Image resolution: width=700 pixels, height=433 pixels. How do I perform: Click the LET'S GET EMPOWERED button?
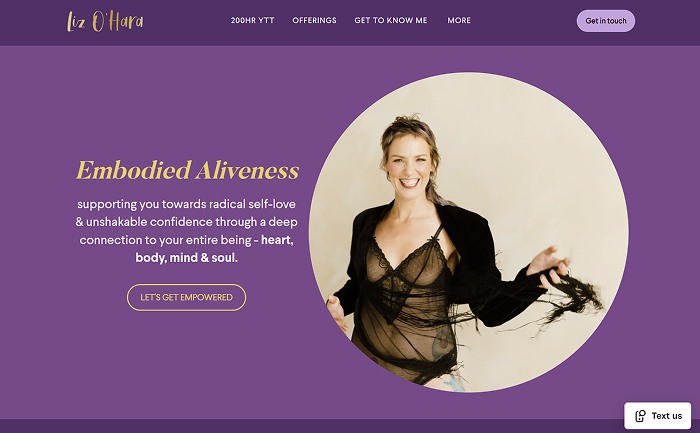point(186,297)
